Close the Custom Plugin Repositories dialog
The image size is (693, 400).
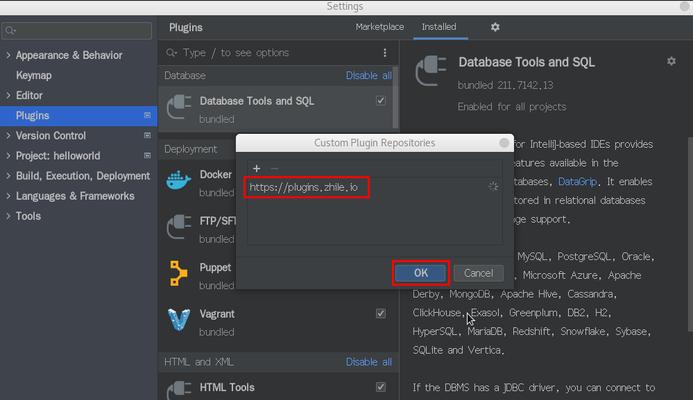pos(504,143)
